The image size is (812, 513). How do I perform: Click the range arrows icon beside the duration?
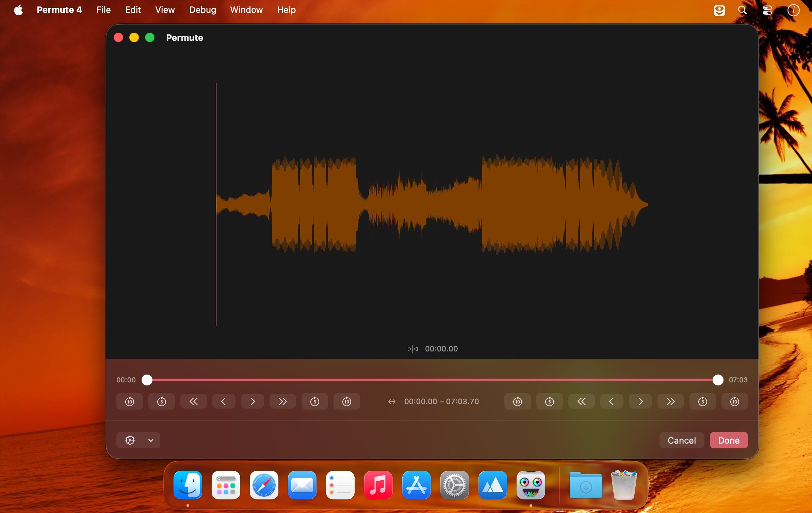click(392, 401)
